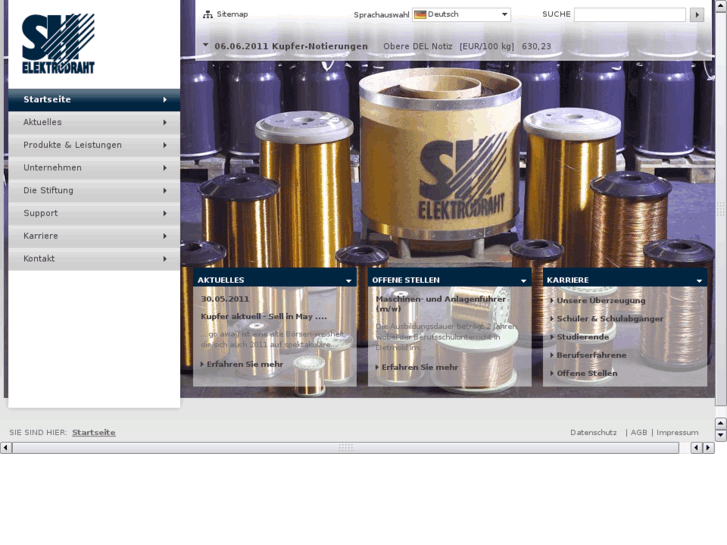
Task: Collapse the KARRIERE panel arrow
Action: click(x=699, y=281)
